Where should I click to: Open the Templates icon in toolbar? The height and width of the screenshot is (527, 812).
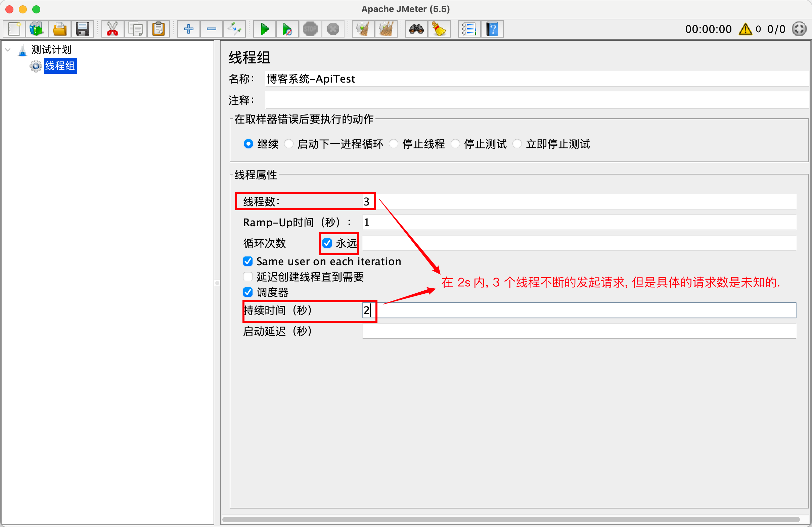coord(37,29)
